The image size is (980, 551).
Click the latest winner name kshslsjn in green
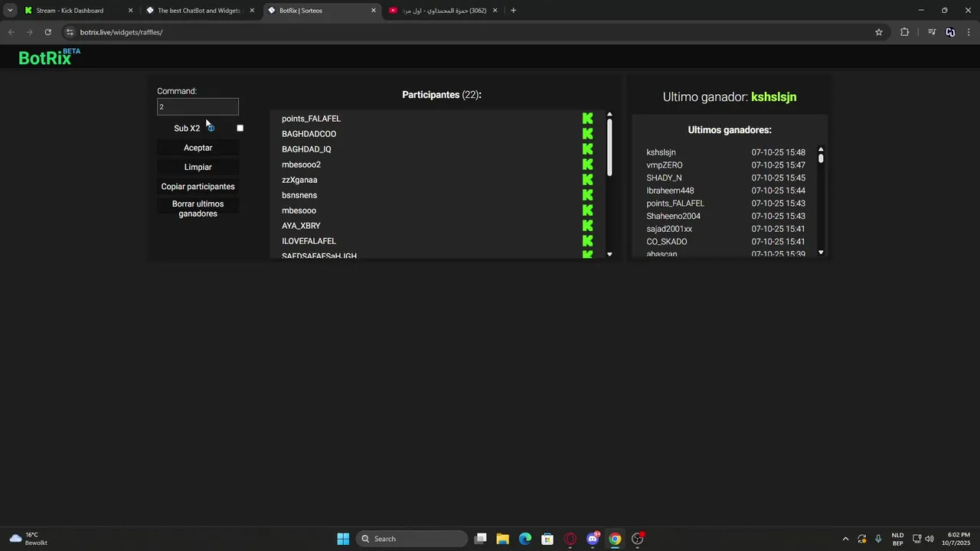(x=773, y=97)
